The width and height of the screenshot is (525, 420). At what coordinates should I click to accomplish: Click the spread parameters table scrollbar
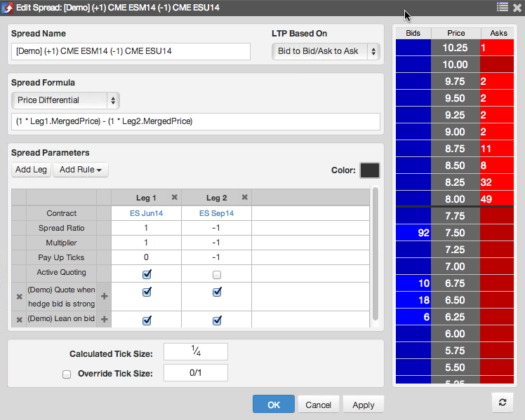tap(376, 254)
